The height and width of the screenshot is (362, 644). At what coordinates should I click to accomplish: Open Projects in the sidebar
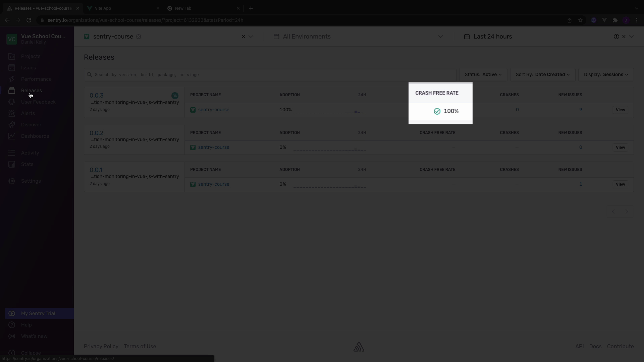(31, 56)
